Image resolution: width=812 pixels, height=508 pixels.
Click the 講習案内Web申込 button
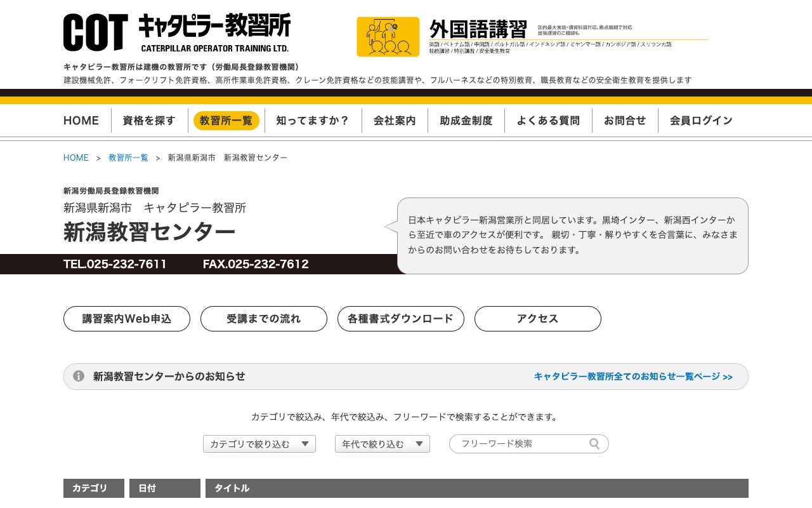(126, 319)
